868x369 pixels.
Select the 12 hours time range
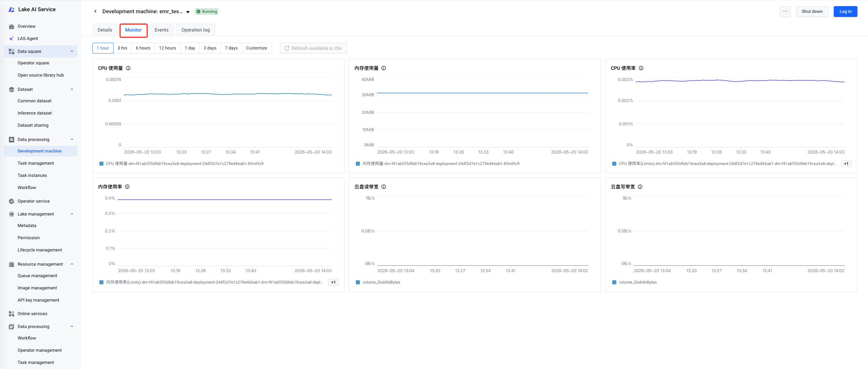168,48
